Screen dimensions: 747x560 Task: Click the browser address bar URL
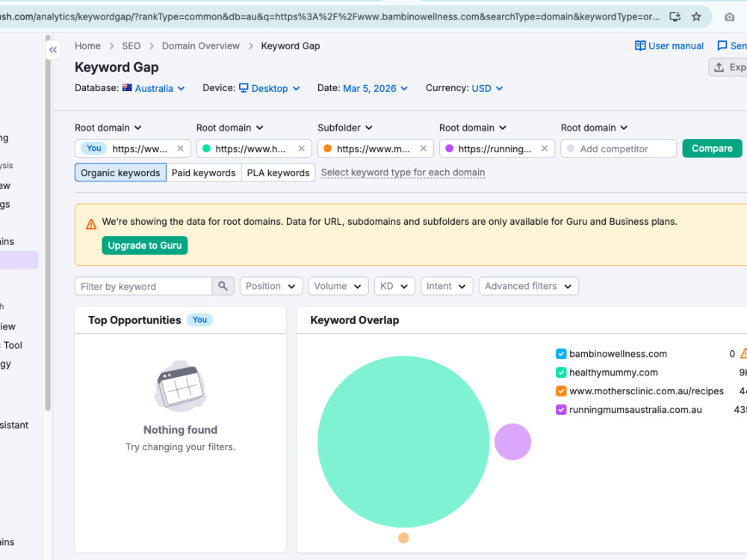click(329, 16)
